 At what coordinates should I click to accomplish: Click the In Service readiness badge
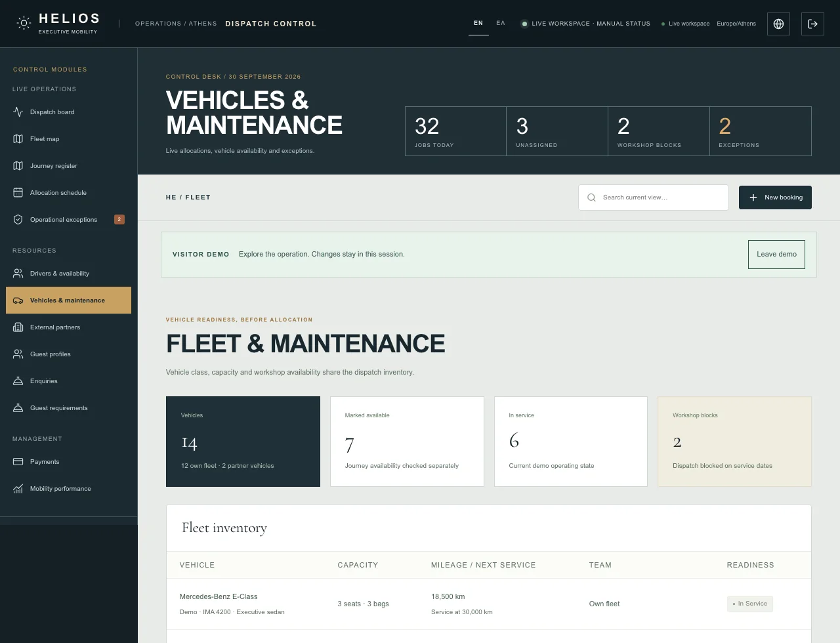(x=750, y=604)
